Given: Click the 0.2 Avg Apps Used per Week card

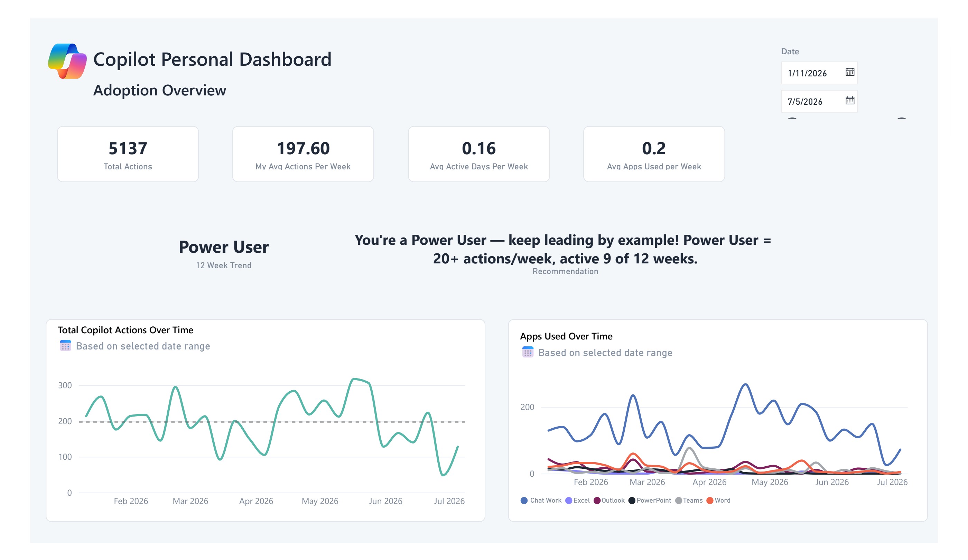Looking at the screenshot, I should [654, 154].
